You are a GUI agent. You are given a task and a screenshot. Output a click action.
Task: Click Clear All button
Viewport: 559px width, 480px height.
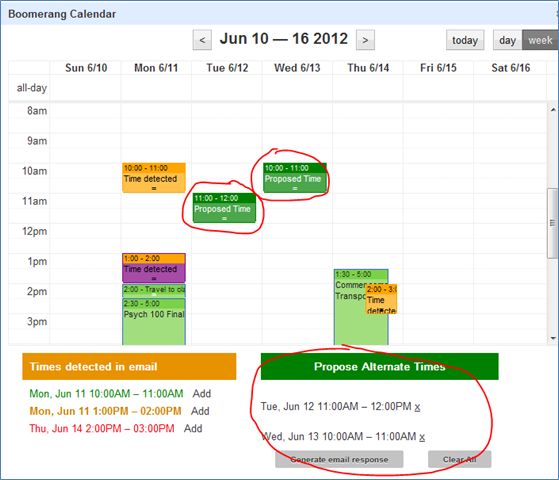click(460, 459)
